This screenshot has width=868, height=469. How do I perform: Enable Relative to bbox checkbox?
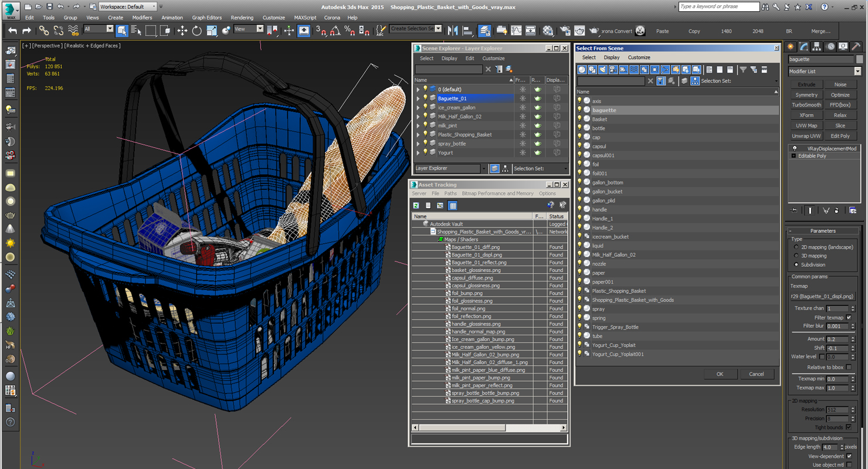coord(849,368)
